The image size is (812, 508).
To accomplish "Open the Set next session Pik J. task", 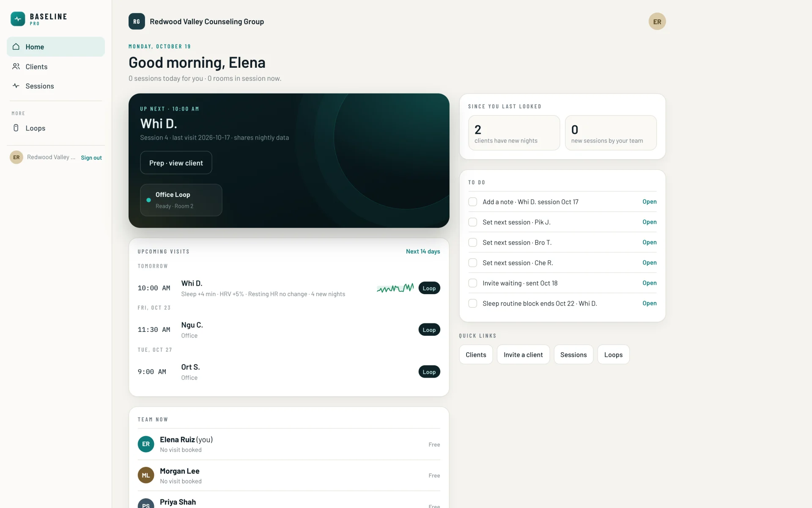I will 650,222.
